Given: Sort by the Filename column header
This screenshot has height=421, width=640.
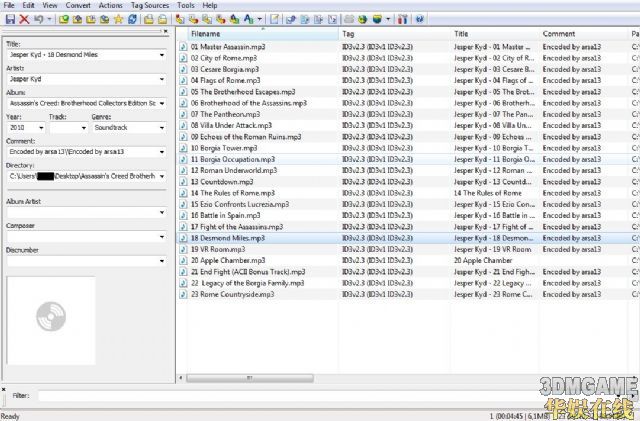Looking at the screenshot, I should [263, 34].
